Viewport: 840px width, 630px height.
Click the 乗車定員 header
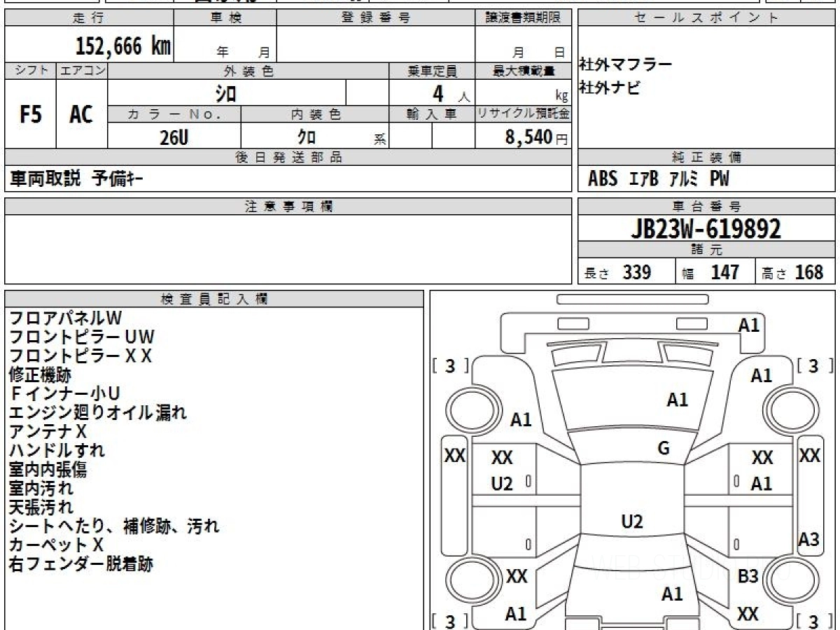[x=432, y=71]
